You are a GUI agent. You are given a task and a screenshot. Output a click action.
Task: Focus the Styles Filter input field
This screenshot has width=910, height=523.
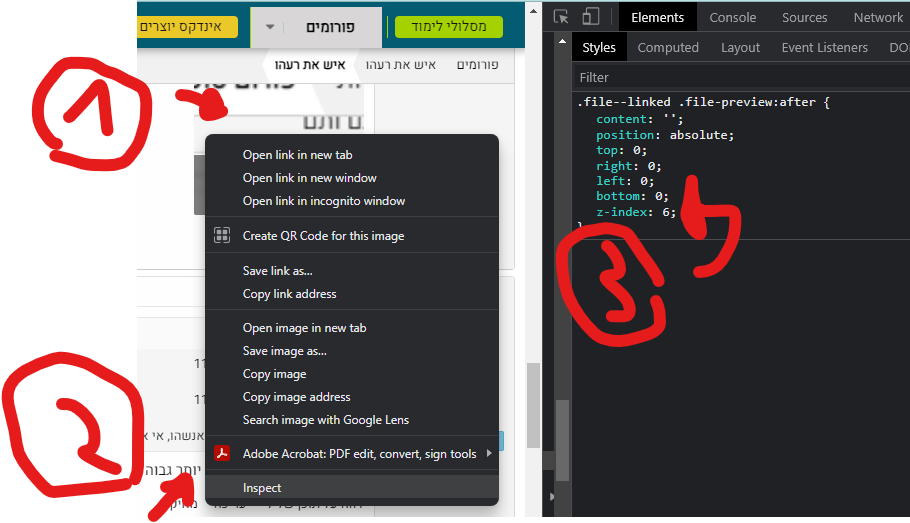741,77
